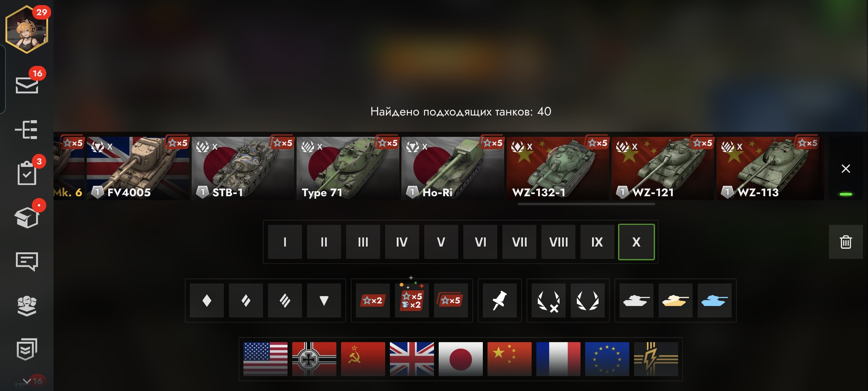Toggle the x5 bonus filter
Image resolution: width=868 pixels, height=391 pixels.
click(x=451, y=300)
